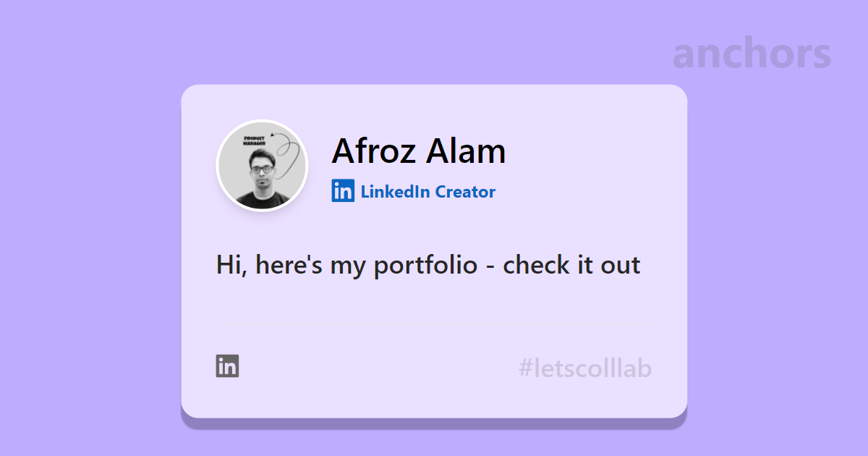Click the thin divider line above footer
868x456 pixels.
pyautogui.click(x=434, y=325)
